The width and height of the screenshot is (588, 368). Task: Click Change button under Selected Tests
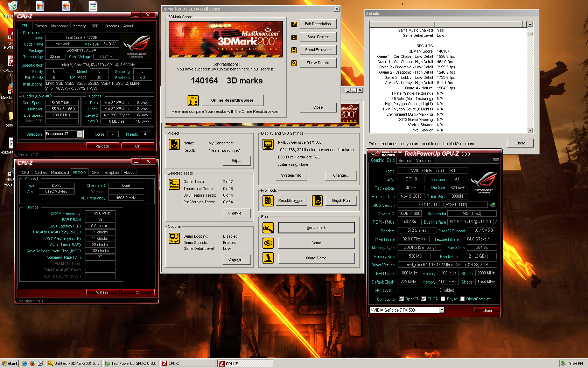pyautogui.click(x=237, y=213)
